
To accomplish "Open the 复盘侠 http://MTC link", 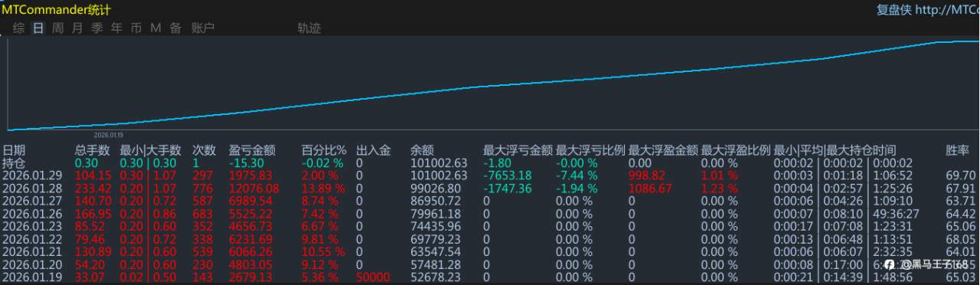I will [928, 10].
